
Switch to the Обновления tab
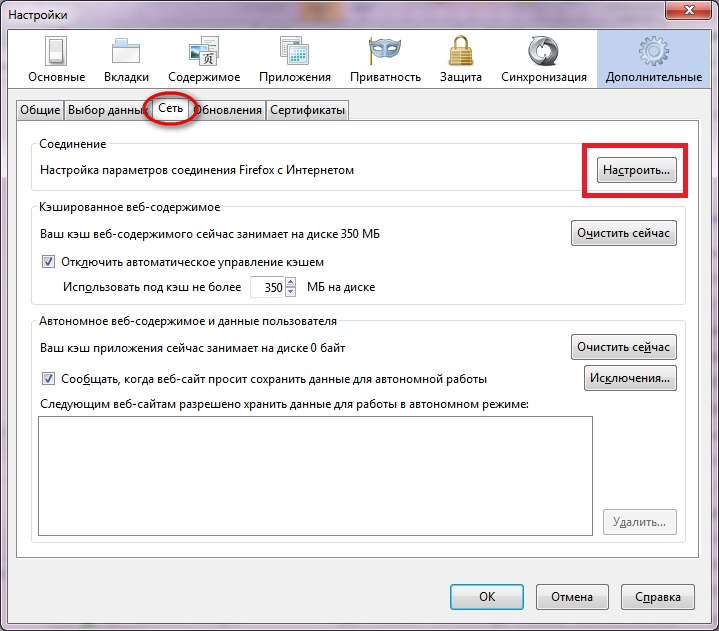(228, 110)
